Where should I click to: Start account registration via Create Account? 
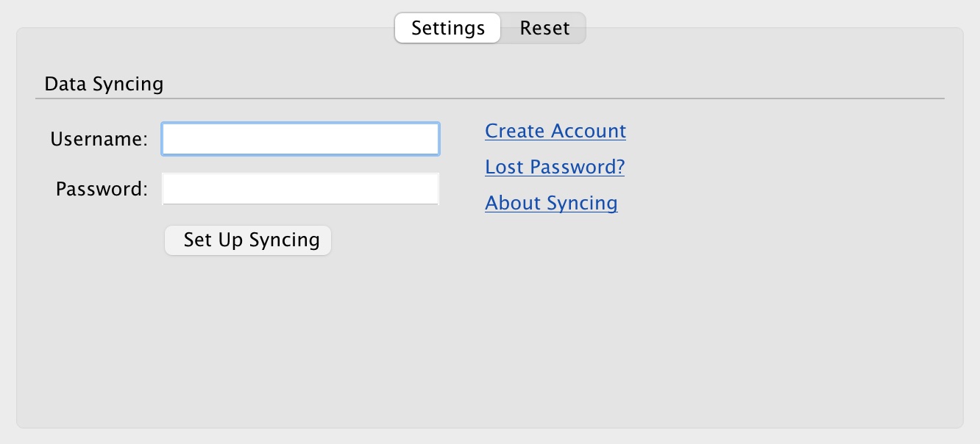(x=555, y=131)
